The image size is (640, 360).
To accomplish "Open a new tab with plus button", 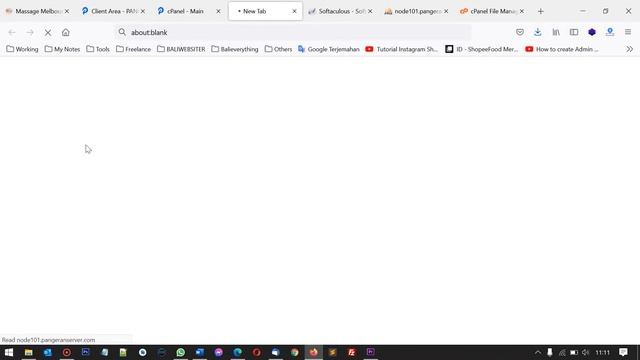I will pos(541,11).
